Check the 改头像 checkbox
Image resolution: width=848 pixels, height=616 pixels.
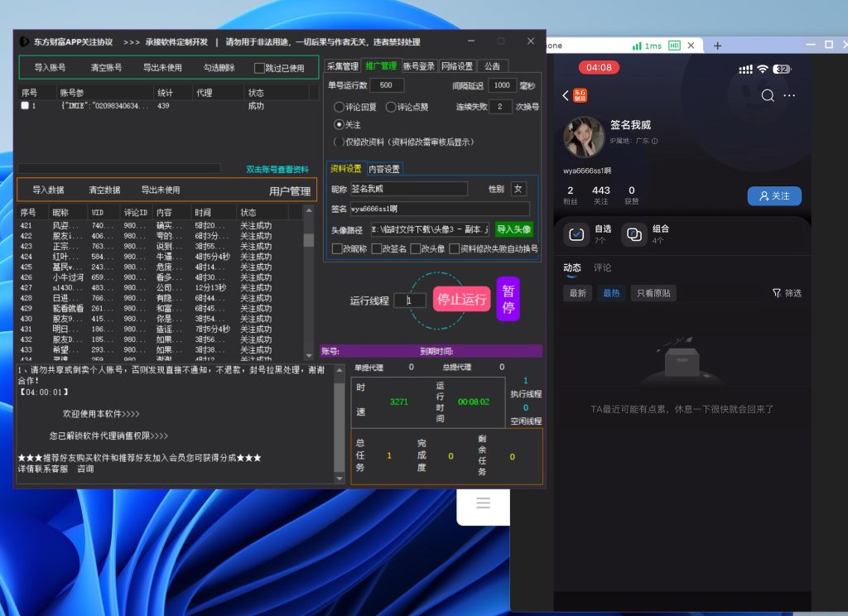pyautogui.click(x=416, y=248)
